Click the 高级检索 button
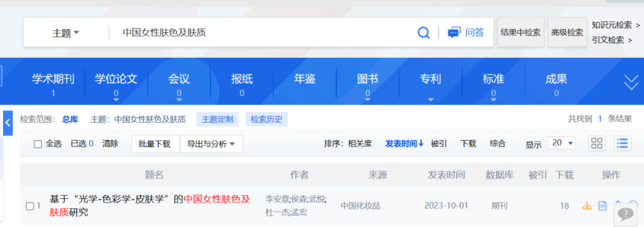 (x=567, y=32)
